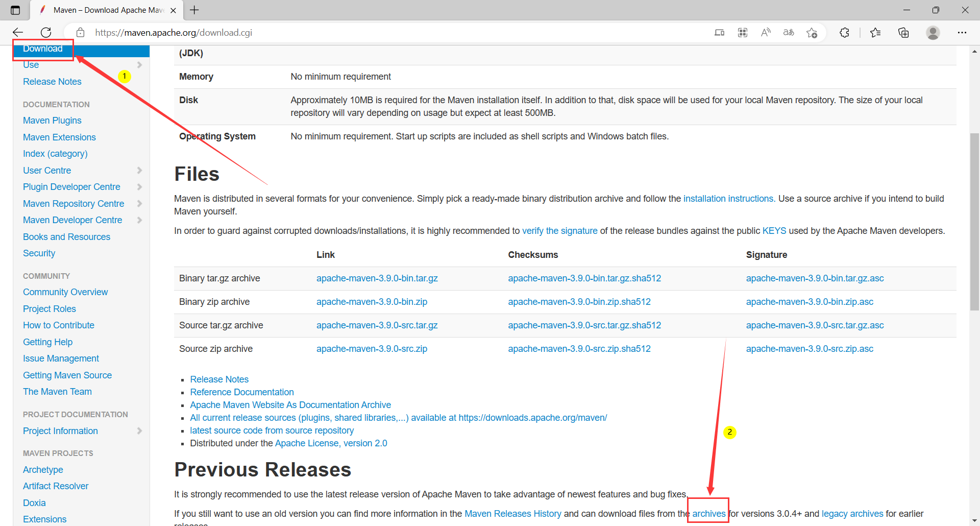Open Artifact Resolver link
The width and height of the screenshot is (980, 526).
pyautogui.click(x=56, y=486)
